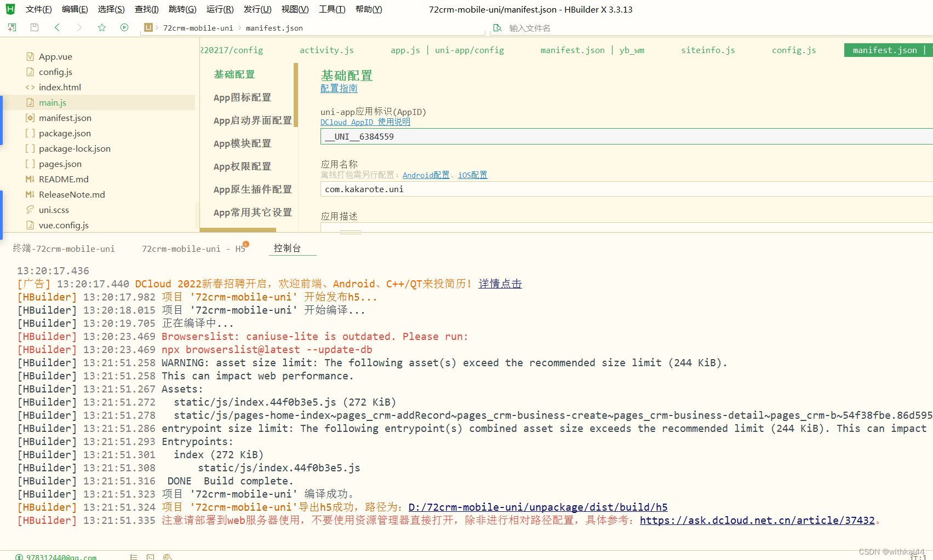Open the Android配置 link
Image resolution: width=933 pixels, height=560 pixels.
(426, 175)
